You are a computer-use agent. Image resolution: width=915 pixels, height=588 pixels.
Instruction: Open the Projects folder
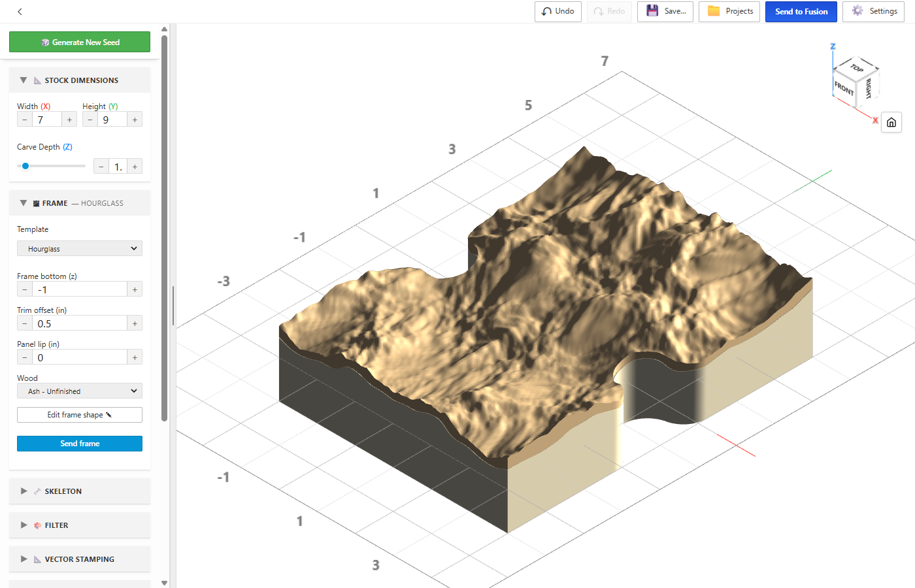point(729,11)
